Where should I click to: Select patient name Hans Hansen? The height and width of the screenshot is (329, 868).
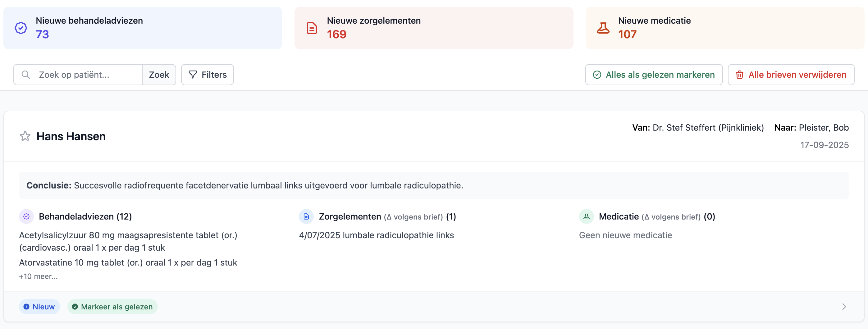(x=71, y=136)
